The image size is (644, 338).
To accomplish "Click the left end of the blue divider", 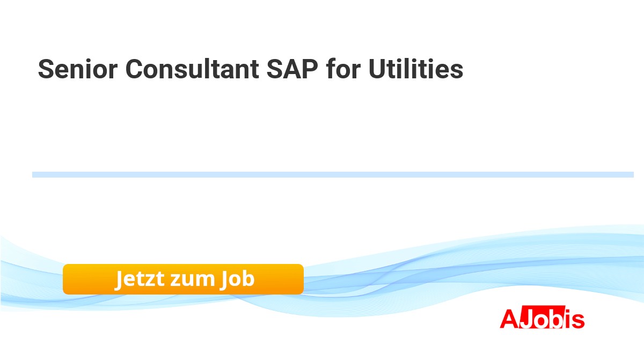I will click(35, 174).
